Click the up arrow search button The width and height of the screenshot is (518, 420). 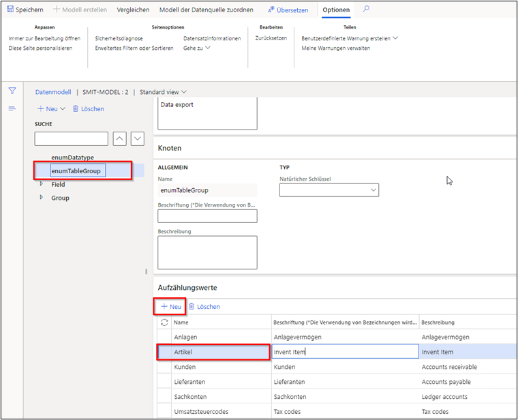click(x=119, y=139)
